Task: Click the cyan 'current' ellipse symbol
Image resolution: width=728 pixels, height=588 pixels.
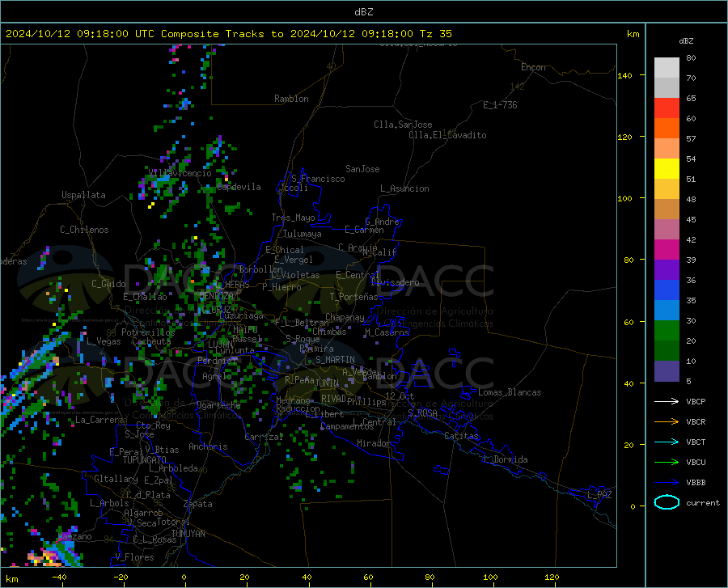Action: [667, 502]
